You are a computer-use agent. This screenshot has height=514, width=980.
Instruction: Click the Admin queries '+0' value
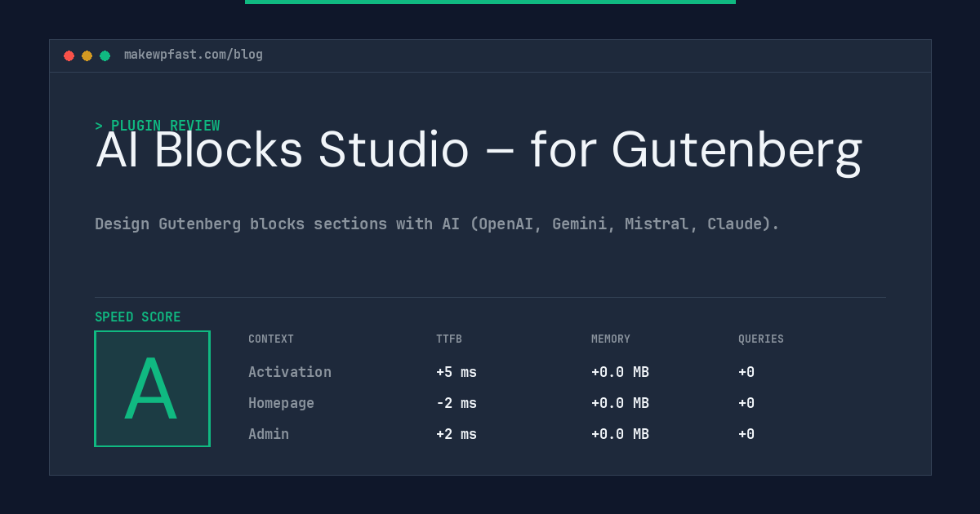click(746, 434)
